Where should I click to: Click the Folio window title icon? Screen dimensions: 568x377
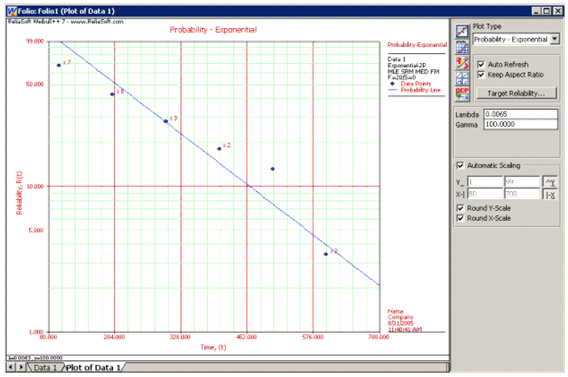pos(12,11)
